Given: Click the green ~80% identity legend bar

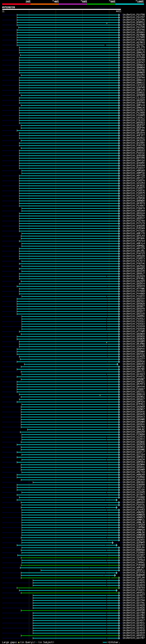Looking at the screenshot, I should [101, 4].
